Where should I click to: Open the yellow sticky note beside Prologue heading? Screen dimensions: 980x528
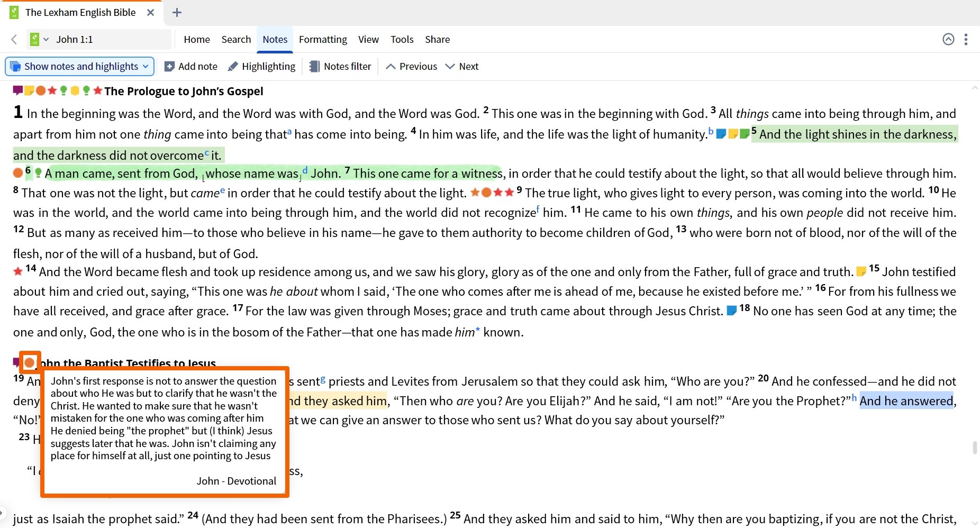(x=29, y=90)
